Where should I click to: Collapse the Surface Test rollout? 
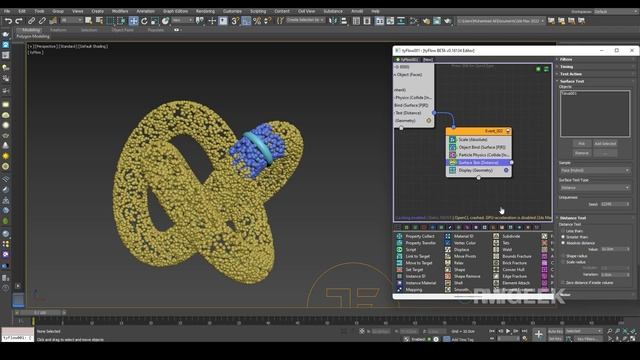[x=572, y=81]
